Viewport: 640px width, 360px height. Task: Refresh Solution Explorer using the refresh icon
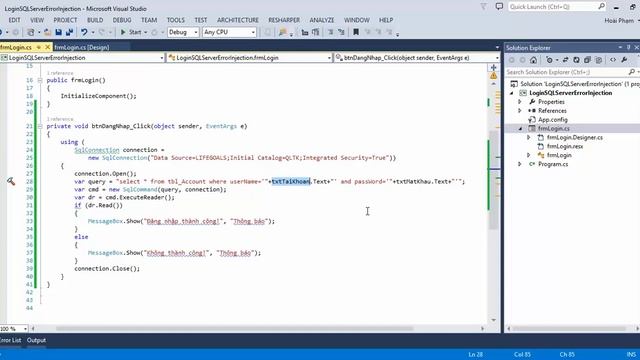coord(576,60)
